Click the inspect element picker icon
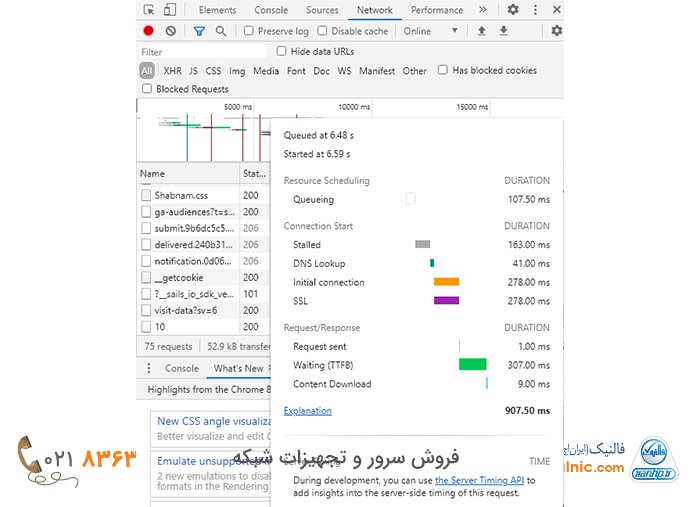The width and height of the screenshot is (694, 507). coord(147,10)
